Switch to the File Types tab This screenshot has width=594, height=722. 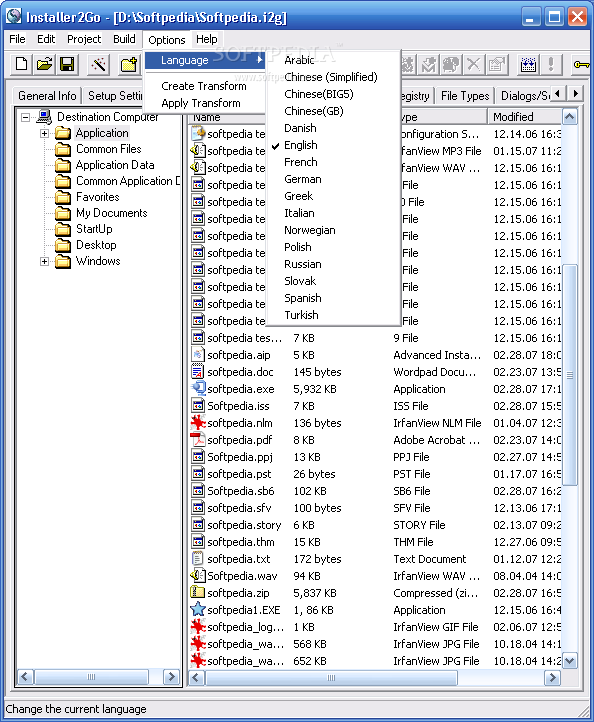pyautogui.click(x=465, y=96)
